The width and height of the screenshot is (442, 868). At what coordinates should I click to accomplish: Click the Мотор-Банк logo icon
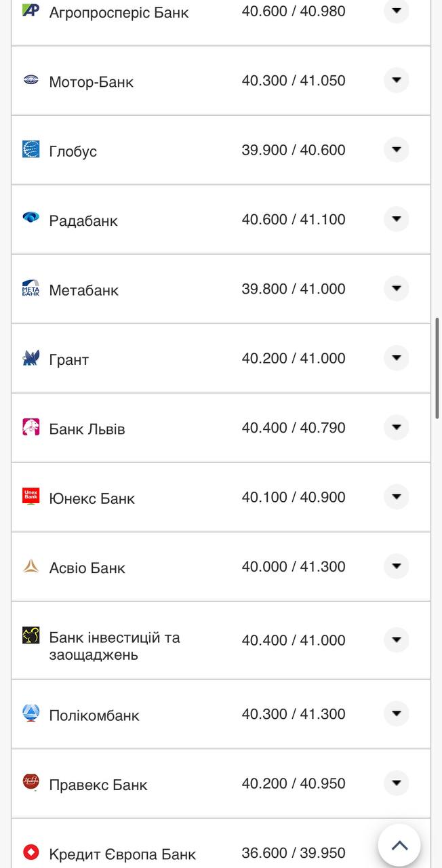(31, 80)
